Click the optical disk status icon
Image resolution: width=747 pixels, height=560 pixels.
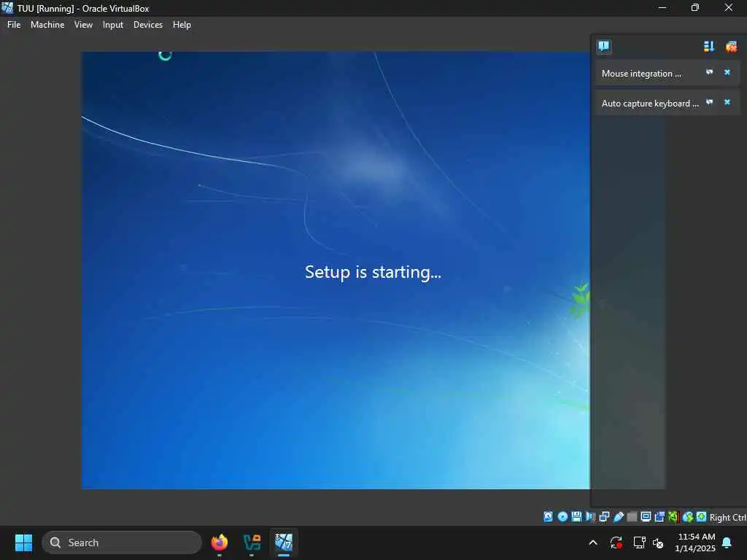(x=562, y=517)
